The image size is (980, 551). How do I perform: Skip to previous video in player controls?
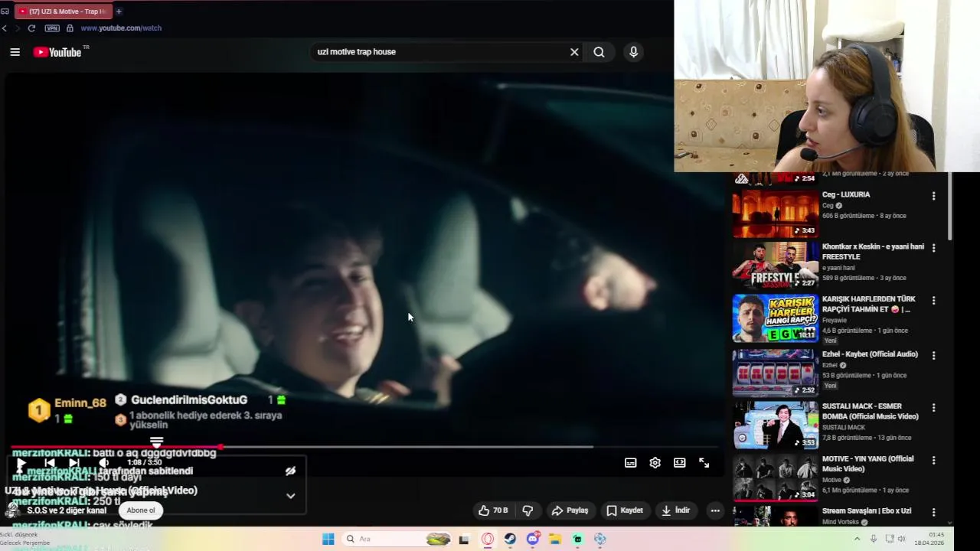50,463
